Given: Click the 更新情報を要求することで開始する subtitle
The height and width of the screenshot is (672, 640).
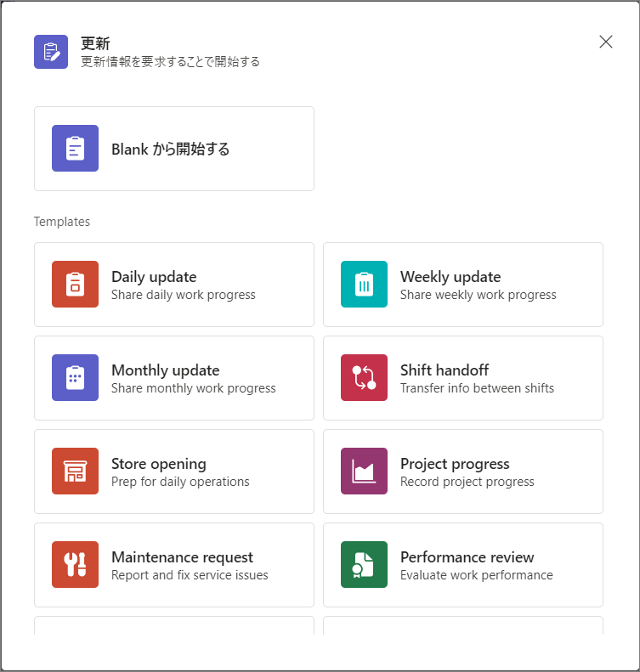Looking at the screenshot, I should (171, 62).
